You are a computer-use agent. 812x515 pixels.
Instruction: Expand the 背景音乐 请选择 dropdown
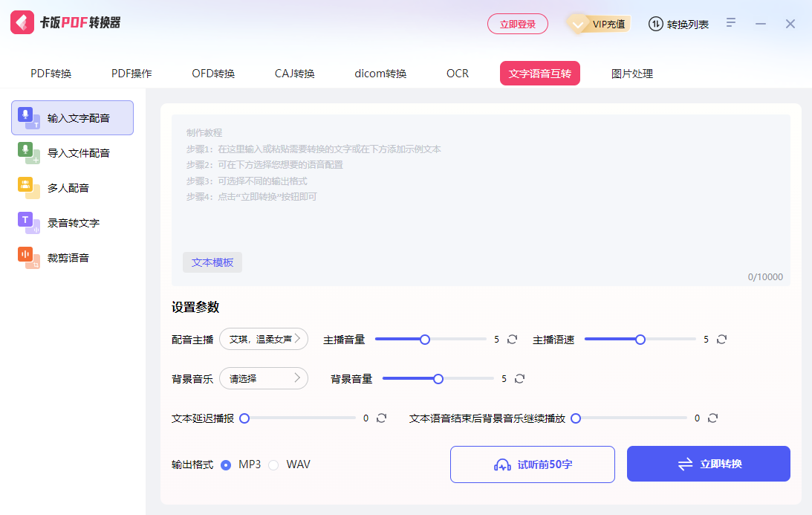264,378
